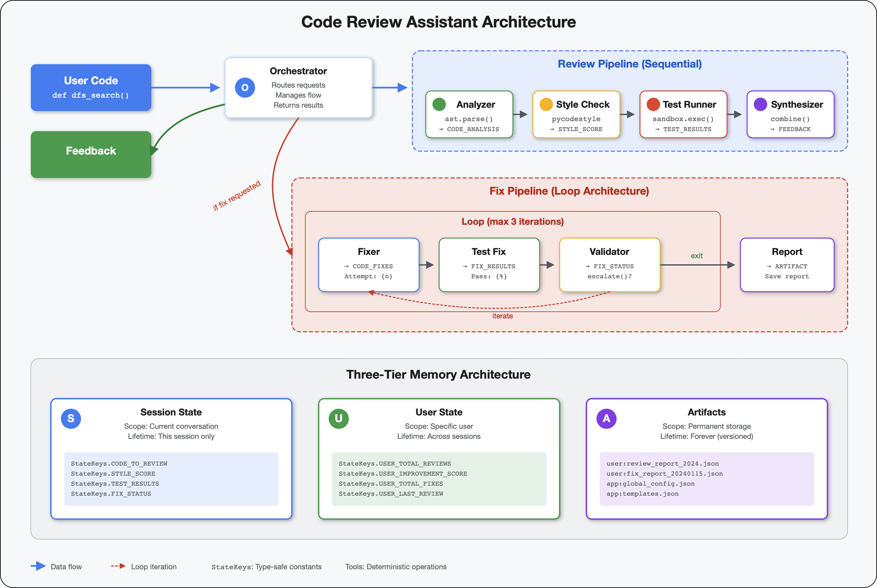Click the purple Synthesizer circle icon

(760, 104)
